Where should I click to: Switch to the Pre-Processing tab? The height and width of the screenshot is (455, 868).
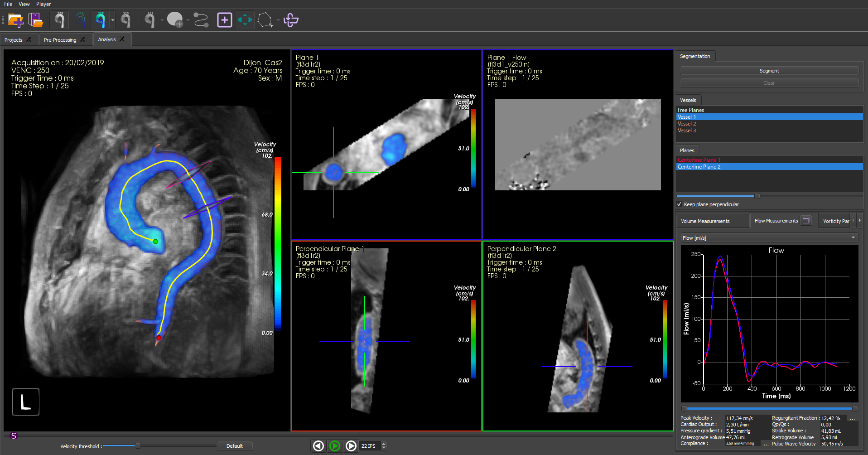tap(60, 40)
